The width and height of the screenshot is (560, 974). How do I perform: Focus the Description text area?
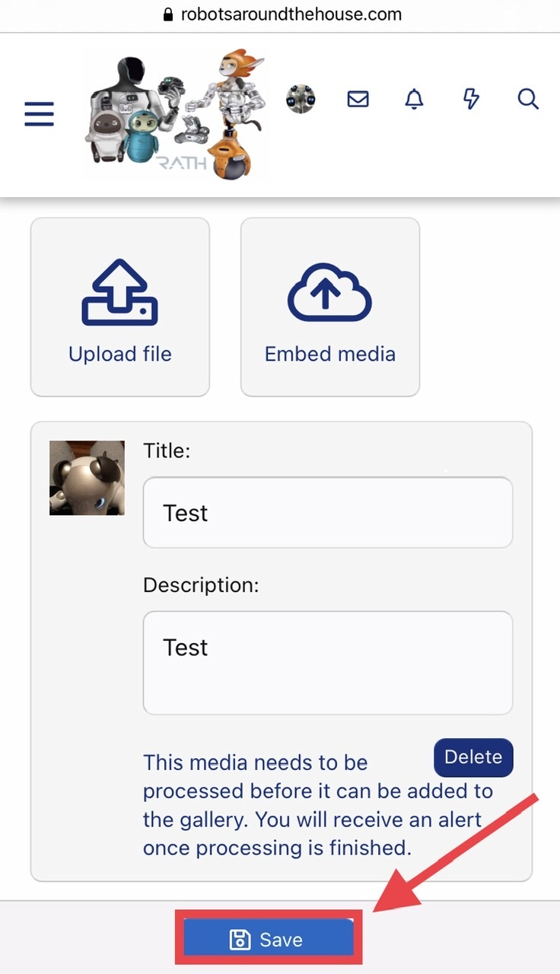(327, 662)
